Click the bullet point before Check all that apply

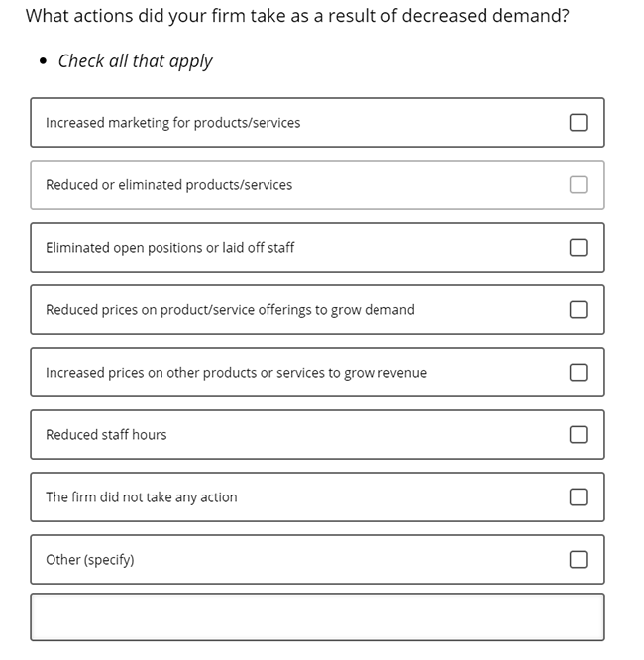(x=43, y=61)
